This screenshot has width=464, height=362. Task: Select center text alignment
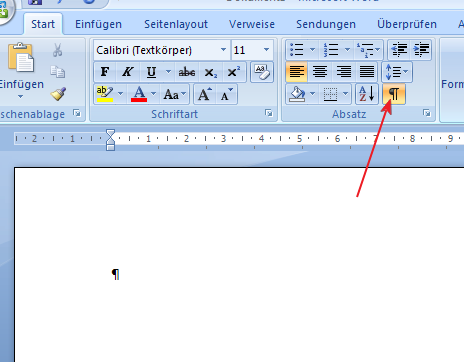point(320,72)
